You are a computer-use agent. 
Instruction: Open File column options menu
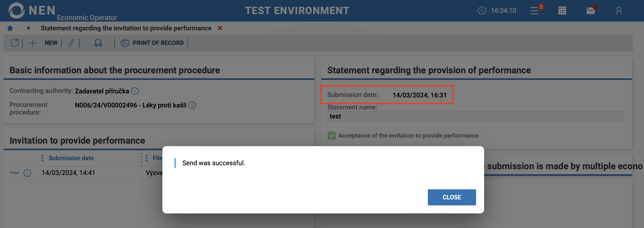[147, 158]
